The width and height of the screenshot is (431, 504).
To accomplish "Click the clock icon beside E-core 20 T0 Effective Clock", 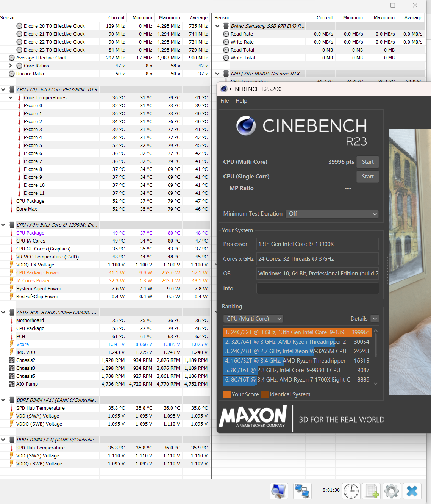I will pos(19,26).
